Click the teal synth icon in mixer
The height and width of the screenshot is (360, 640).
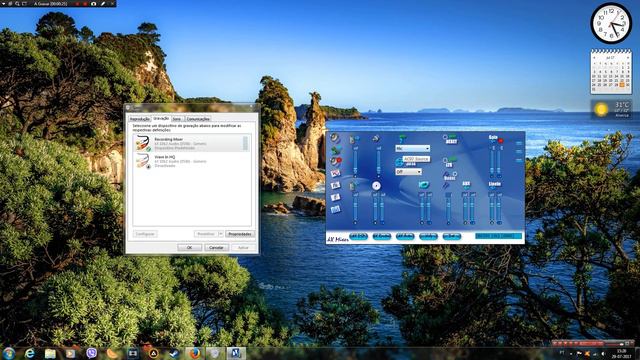(424, 185)
